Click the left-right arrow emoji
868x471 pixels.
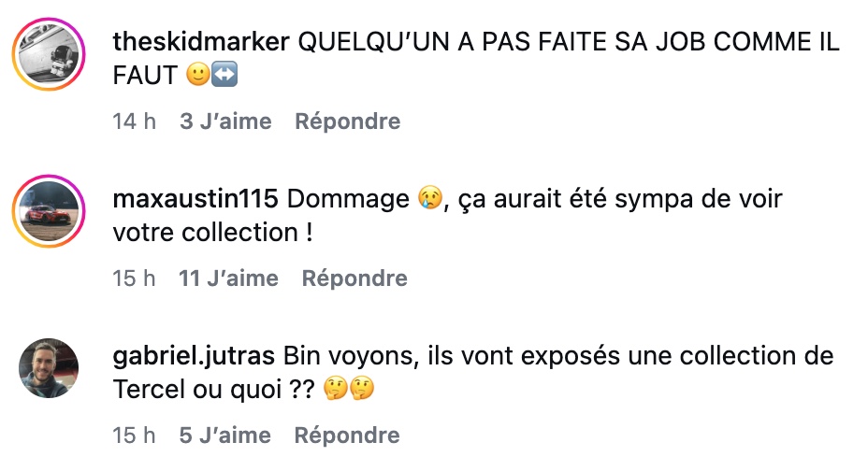click(224, 77)
